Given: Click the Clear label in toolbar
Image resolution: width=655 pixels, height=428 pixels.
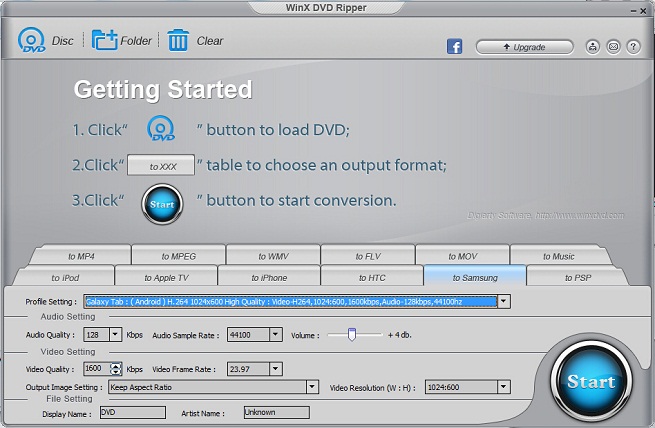Looking at the screenshot, I should pyautogui.click(x=210, y=41).
